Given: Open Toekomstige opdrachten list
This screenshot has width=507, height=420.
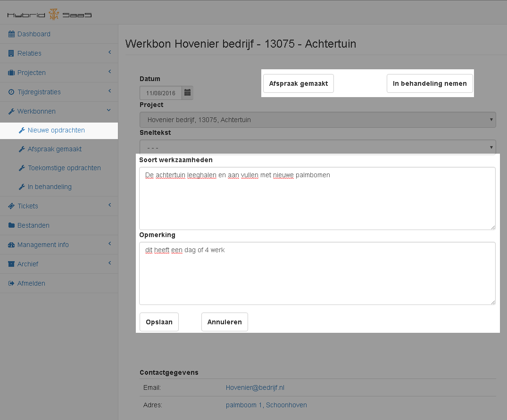Looking at the screenshot, I should tap(64, 168).
